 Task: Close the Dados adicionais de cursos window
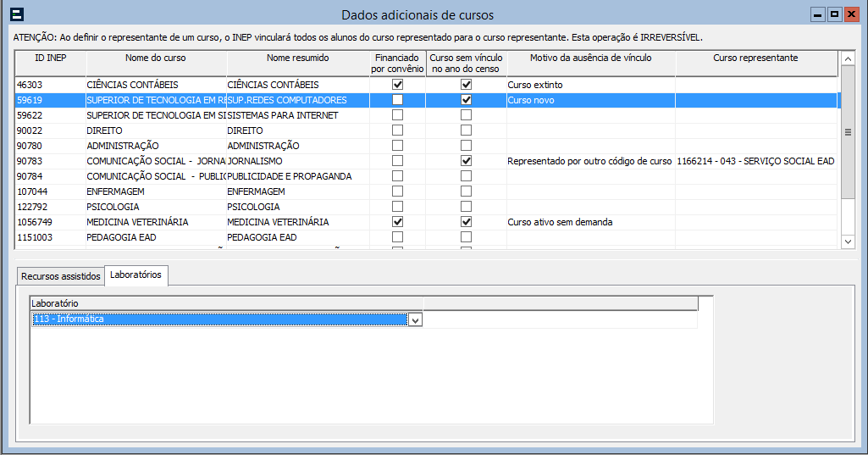coord(851,14)
